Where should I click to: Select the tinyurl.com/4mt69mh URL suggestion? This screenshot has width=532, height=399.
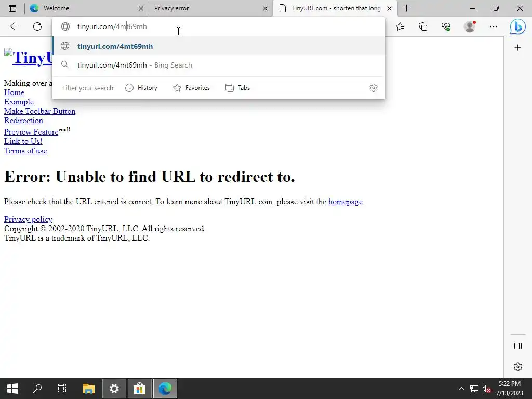[219, 46]
